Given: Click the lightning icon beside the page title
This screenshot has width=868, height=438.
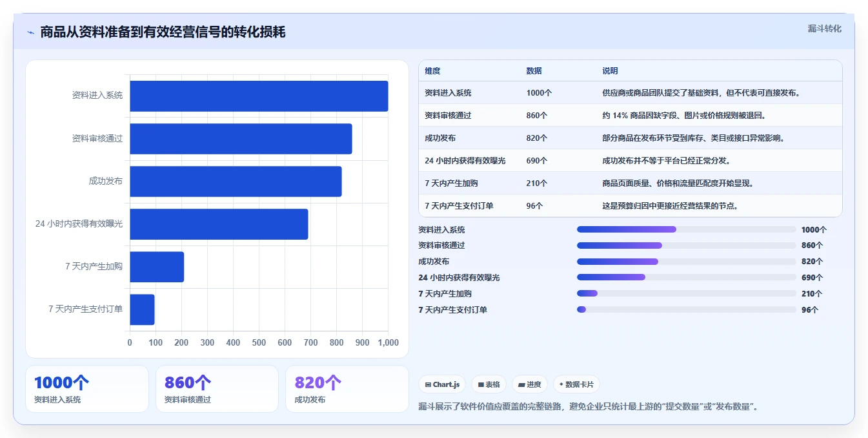Looking at the screenshot, I should pyautogui.click(x=31, y=32).
